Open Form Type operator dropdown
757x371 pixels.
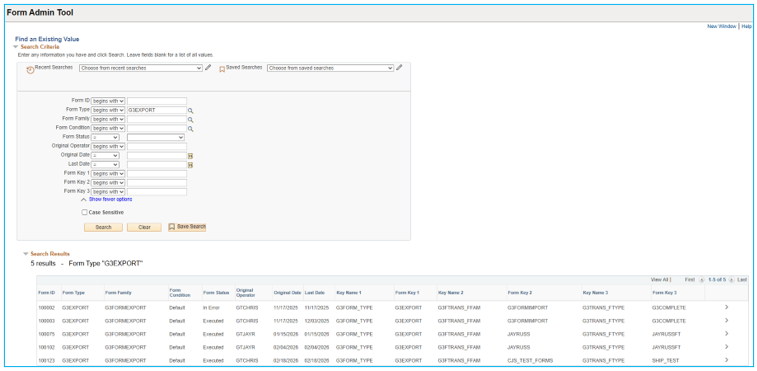click(108, 110)
